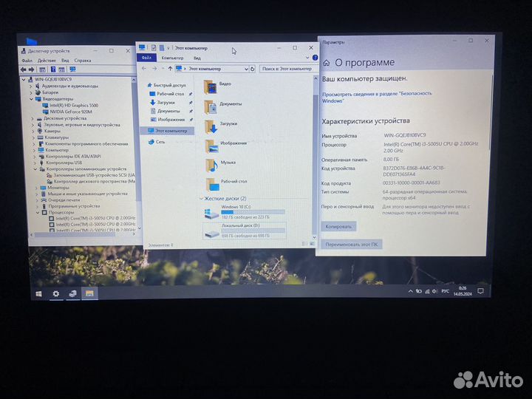Open the Windows Start menu
This screenshot has width=532, height=399.
click(x=38, y=294)
